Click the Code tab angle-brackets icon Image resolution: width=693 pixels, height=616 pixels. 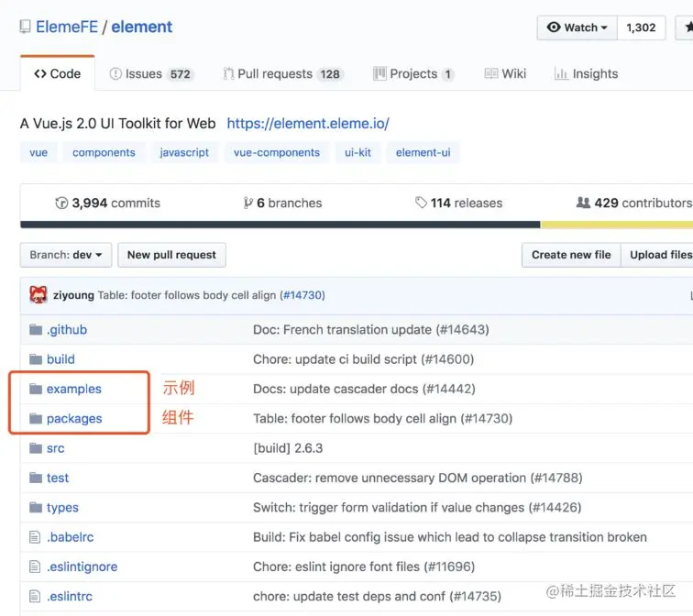tap(40, 74)
